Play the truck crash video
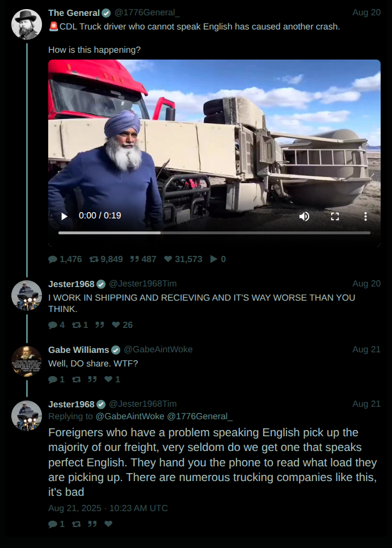This screenshot has height=548, width=392. (x=64, y=216)
